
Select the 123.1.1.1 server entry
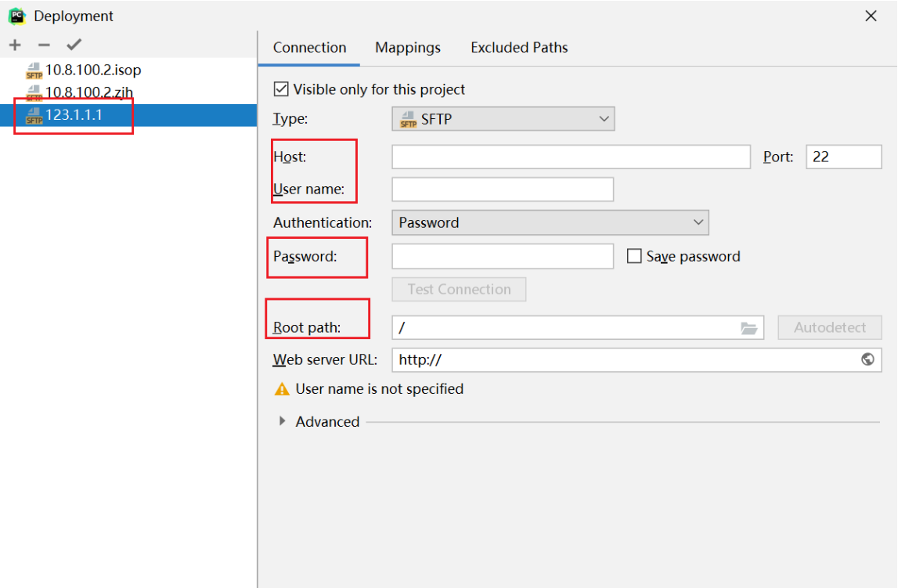click(x=74, y=115)
